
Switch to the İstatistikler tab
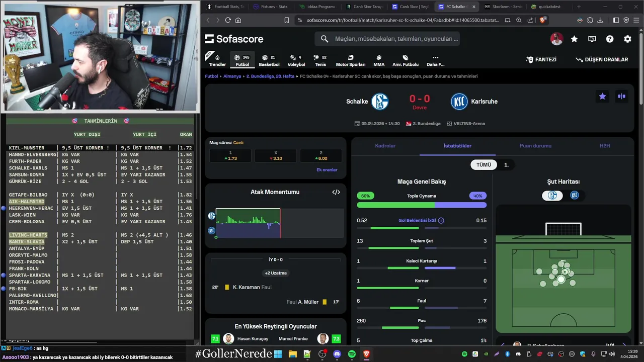click(457, 146)
